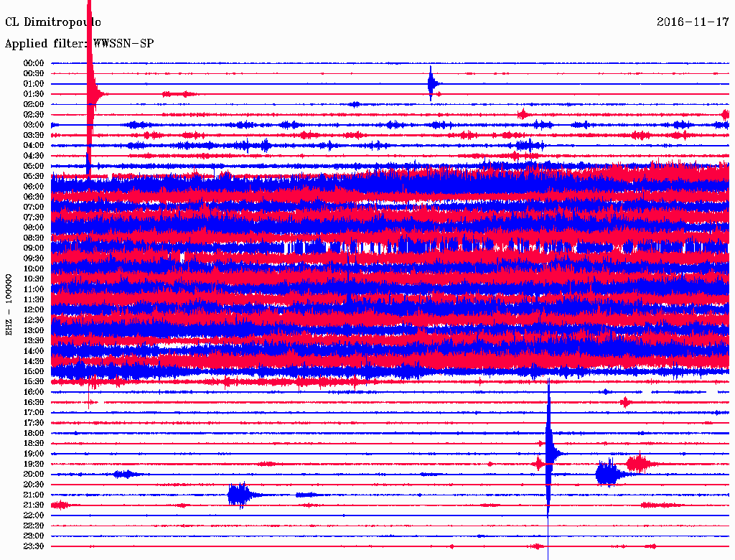This screenshot has height=560, width=735.
Task: Click the large red burst on the 19:30 trace
Action: pos(640,465)
